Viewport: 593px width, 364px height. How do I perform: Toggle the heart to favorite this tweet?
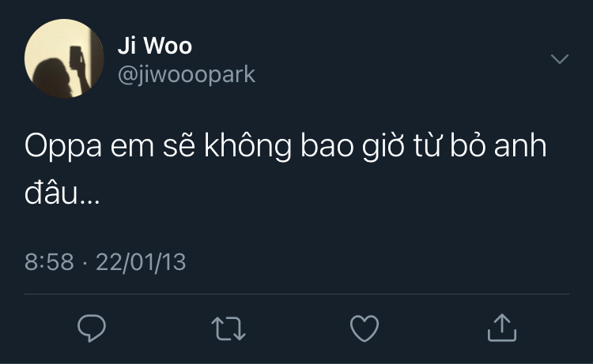tap(364, 328)
